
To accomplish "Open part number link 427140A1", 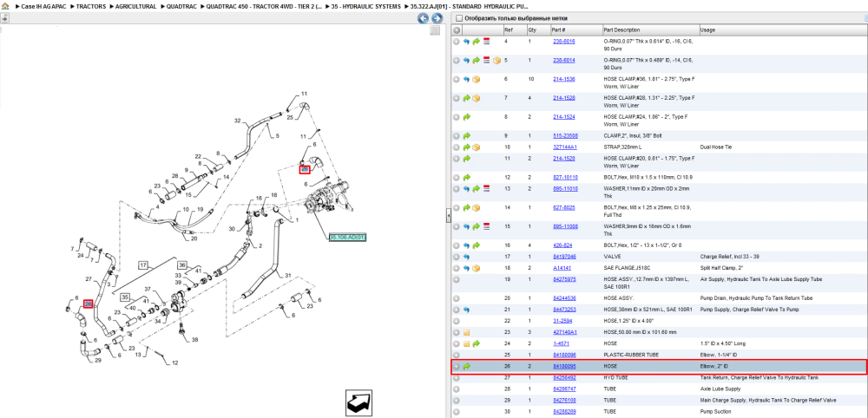I will (565, 332).
